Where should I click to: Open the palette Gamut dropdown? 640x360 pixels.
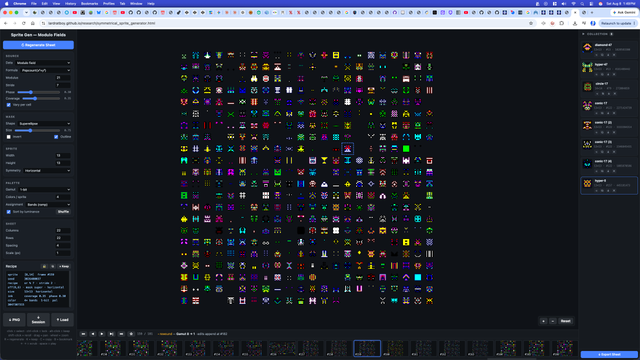44,189
